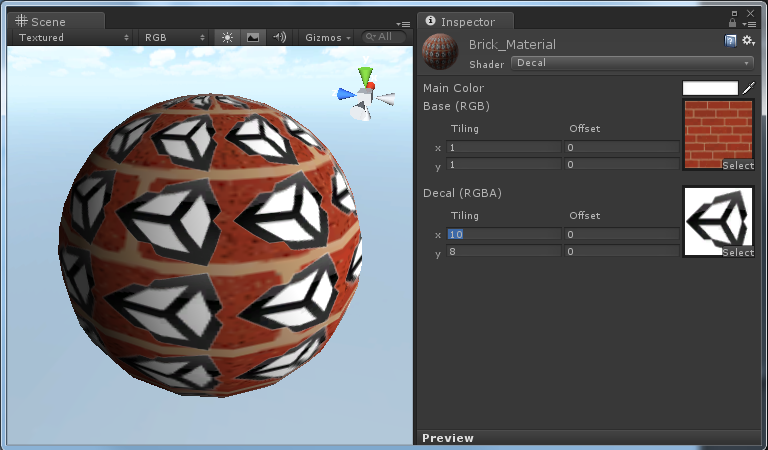The width and height of the screenshot is (768, 450).
Task: Open the Gizmos dropdown
Action: pos(328,37)
